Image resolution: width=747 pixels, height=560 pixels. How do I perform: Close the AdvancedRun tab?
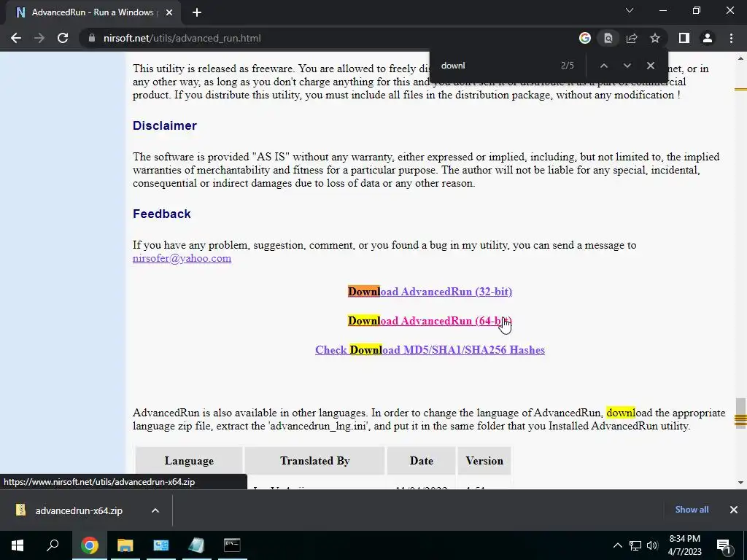(169, 12)
